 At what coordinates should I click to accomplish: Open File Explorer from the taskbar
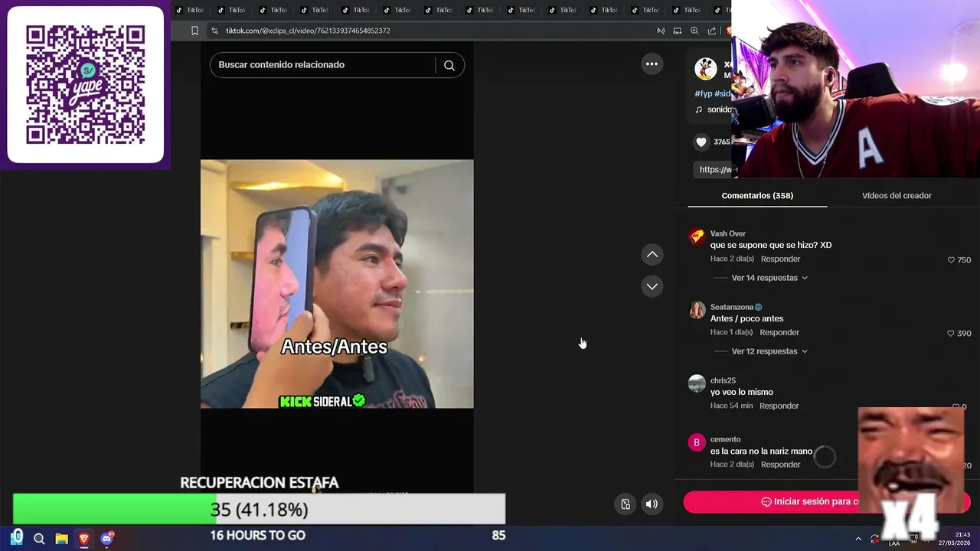click(x=61, y=539)
